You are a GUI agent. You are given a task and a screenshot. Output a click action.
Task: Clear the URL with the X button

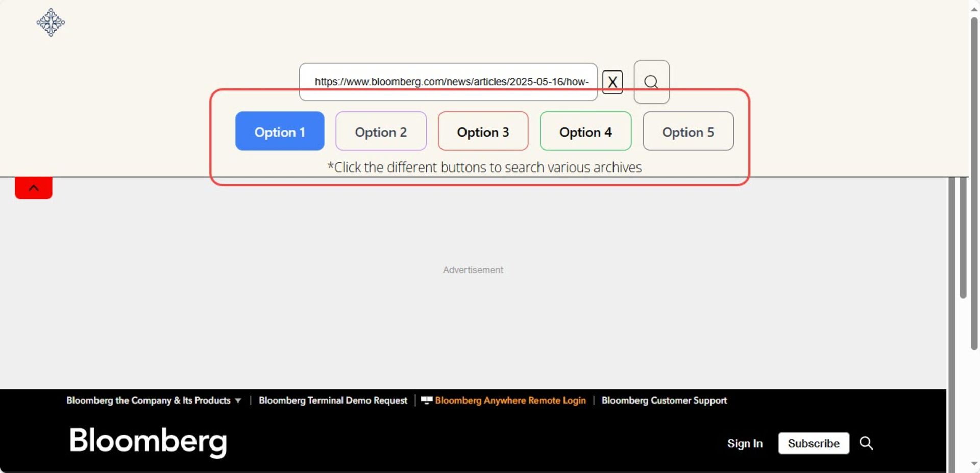(x=612, y=82)
